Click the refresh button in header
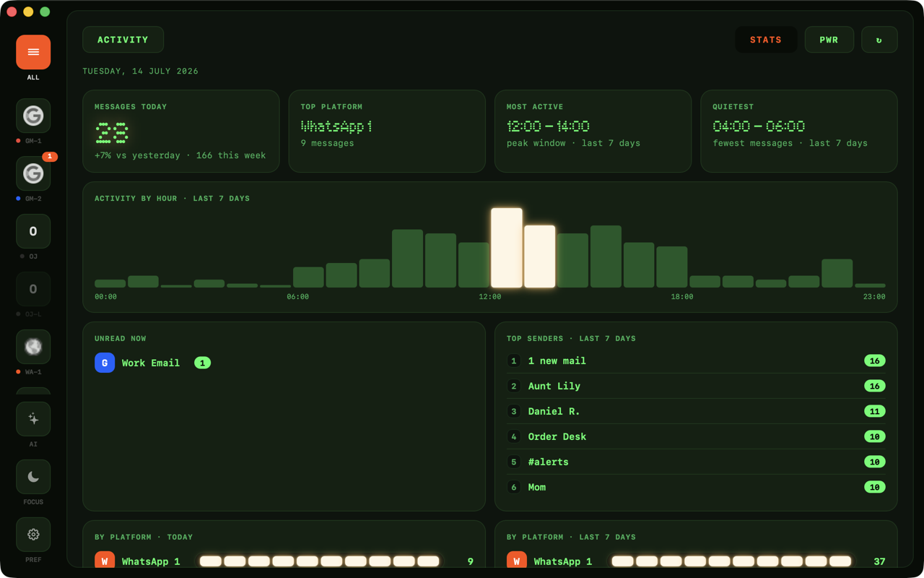The image size is (924, 578). [879, 40]
